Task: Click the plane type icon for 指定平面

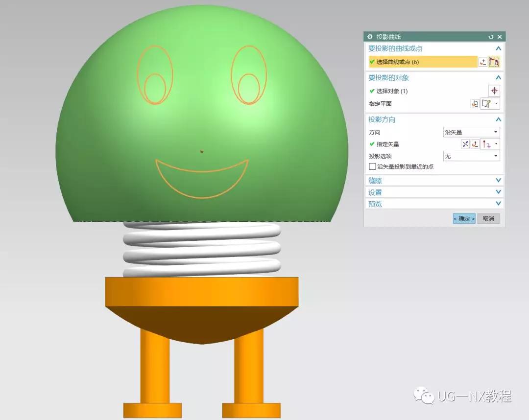Action: tap(486, 103)
